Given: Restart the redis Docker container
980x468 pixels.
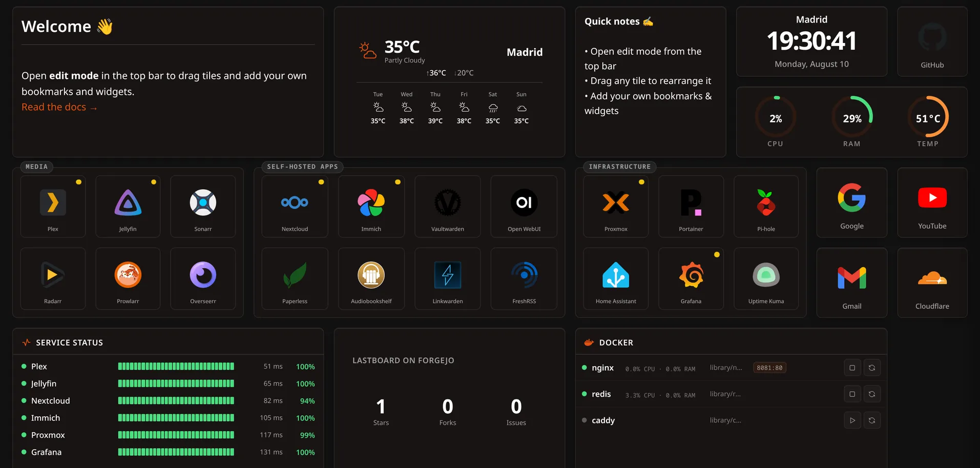Looking at the screenshot, I should point(872,394).
